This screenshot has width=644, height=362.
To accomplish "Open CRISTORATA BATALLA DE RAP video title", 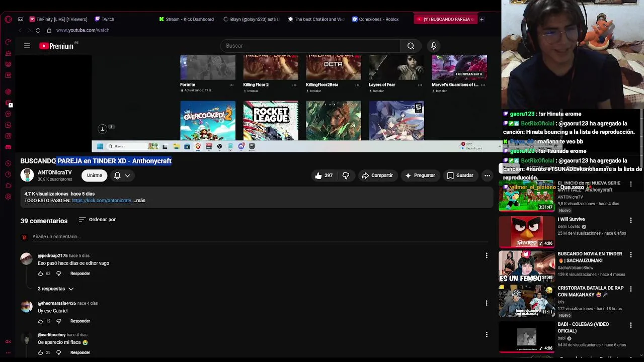I will point(590,292).
